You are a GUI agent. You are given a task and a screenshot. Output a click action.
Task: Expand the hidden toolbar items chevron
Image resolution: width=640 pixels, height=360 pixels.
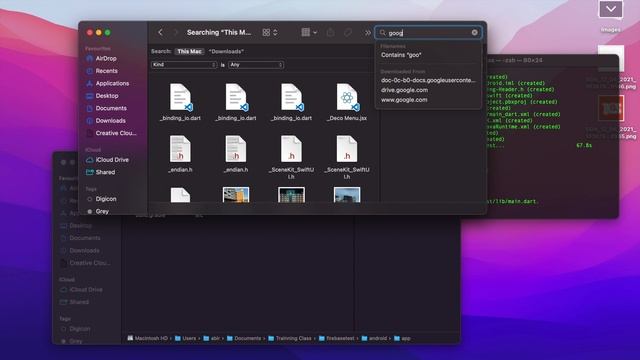[368, 33]
